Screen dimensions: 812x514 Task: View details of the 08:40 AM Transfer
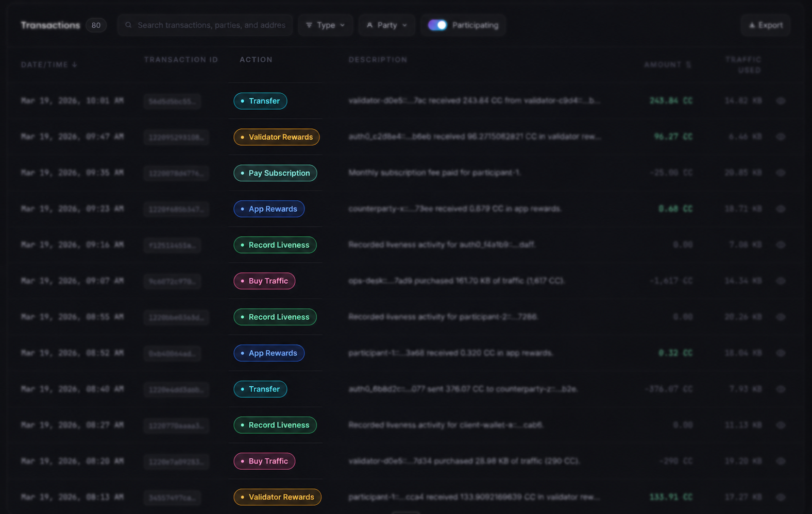click(x=781, y=389)
